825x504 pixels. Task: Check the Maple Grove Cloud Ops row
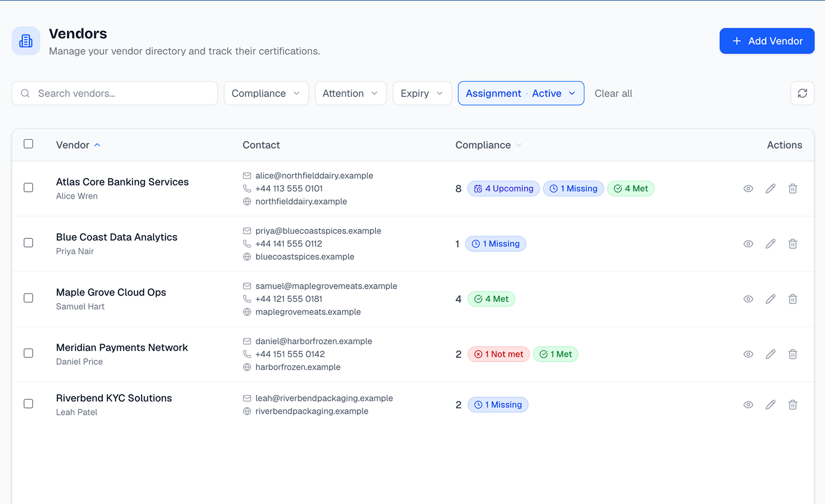pyautogui.click(x=28, y=297)
